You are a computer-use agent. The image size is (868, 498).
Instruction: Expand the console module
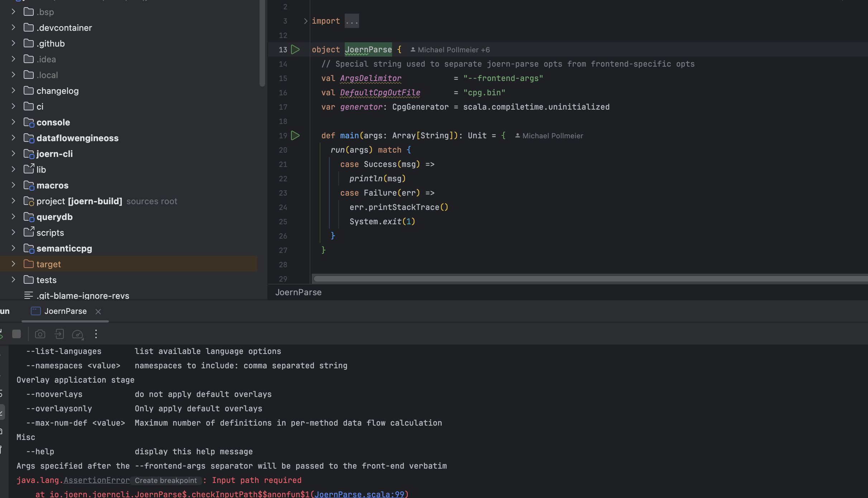coord(13,122)
